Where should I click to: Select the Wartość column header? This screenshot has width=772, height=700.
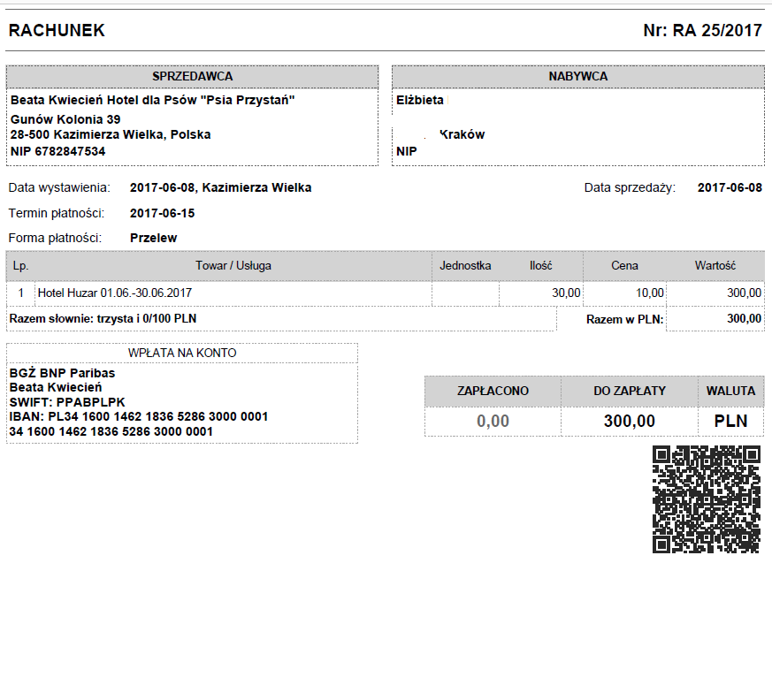pyautogui.click(x=716, y=265)
